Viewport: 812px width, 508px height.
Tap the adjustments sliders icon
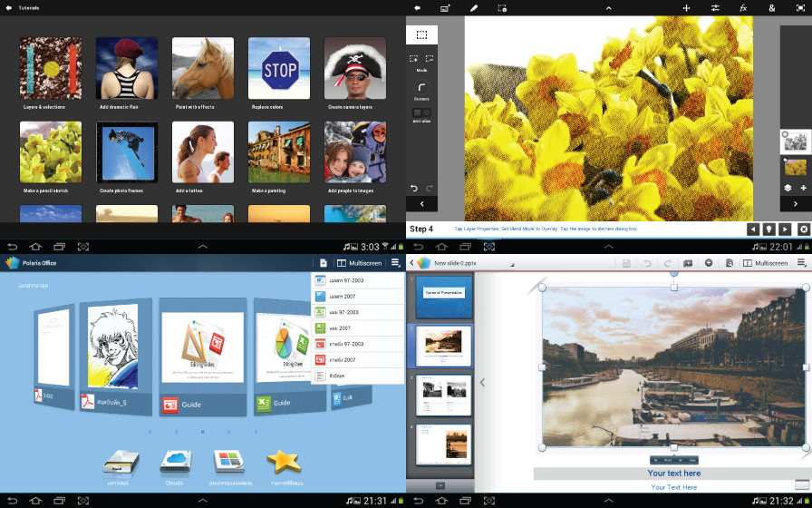coord(715,8)
